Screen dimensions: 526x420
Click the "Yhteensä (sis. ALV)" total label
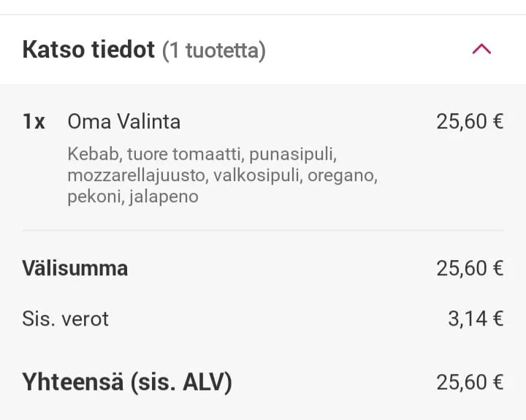[x=126, y=381]
